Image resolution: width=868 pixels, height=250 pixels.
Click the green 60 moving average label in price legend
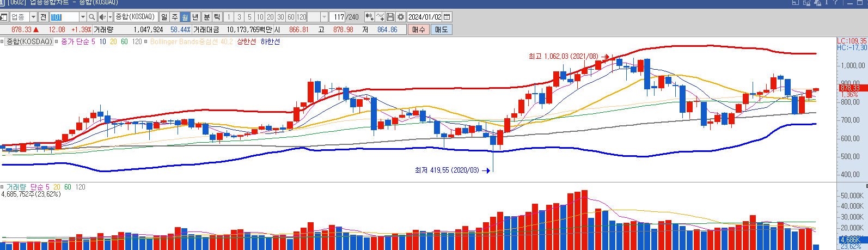click(124, 41)
